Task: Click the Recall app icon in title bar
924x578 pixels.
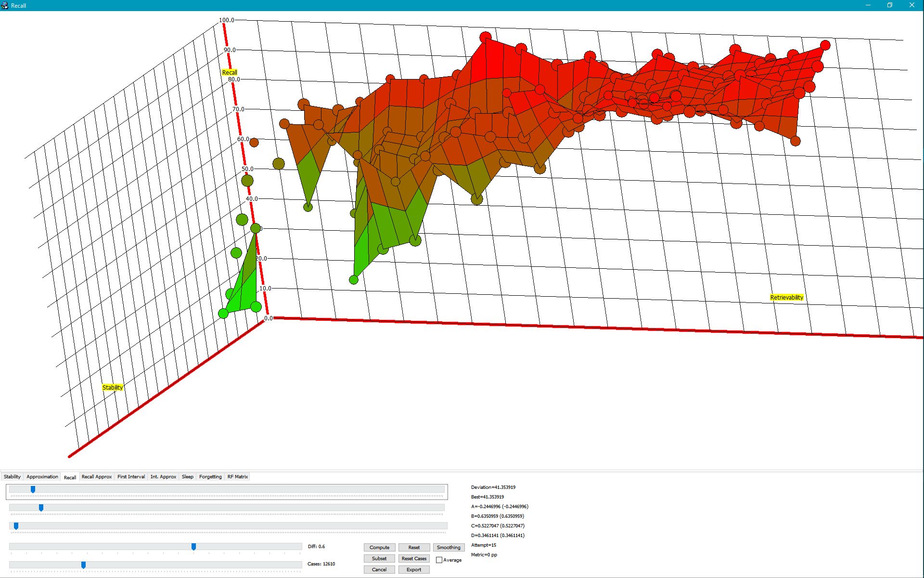Action: (x=5, y=5)
